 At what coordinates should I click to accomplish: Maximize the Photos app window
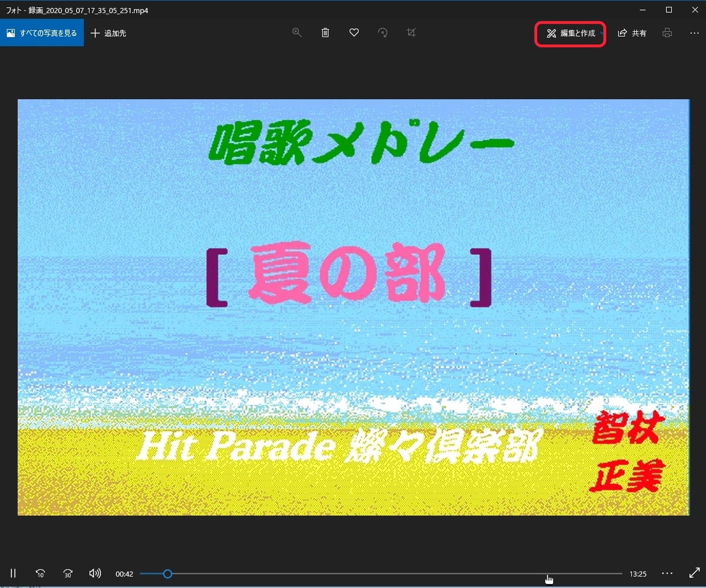[669, 10]
